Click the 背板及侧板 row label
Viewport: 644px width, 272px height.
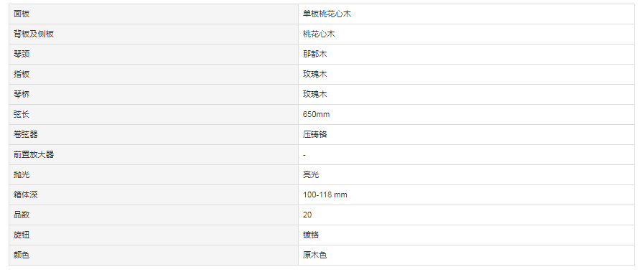(34, 34)
